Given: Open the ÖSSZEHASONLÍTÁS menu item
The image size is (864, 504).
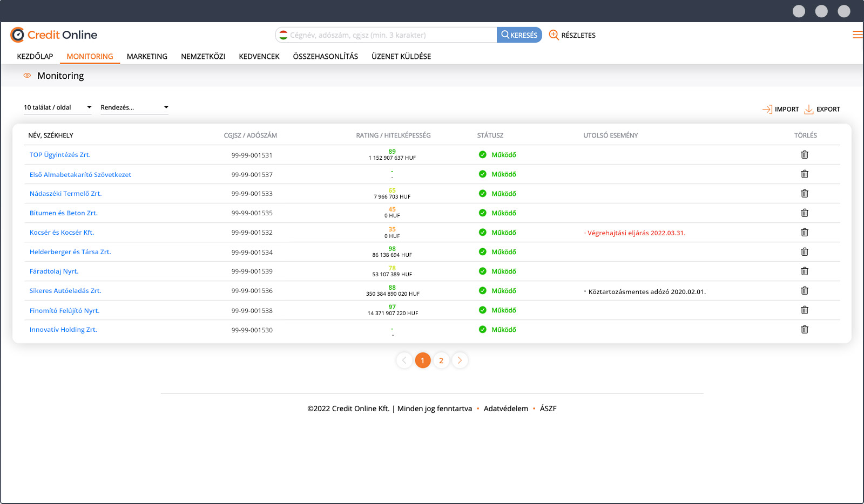Looking at the screenshot, I should pyautogui.click(x=325, y=56).
